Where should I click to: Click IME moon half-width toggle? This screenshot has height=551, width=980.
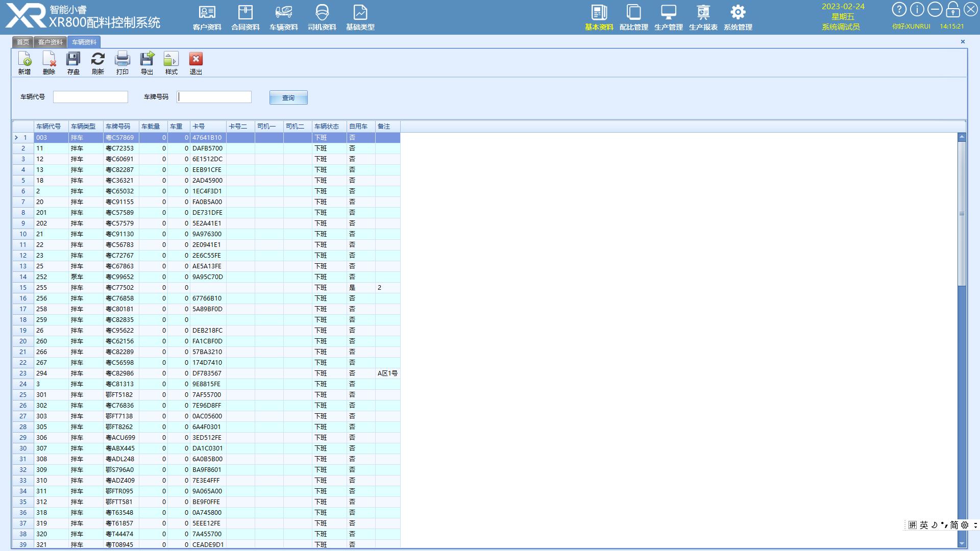(934, 525)
